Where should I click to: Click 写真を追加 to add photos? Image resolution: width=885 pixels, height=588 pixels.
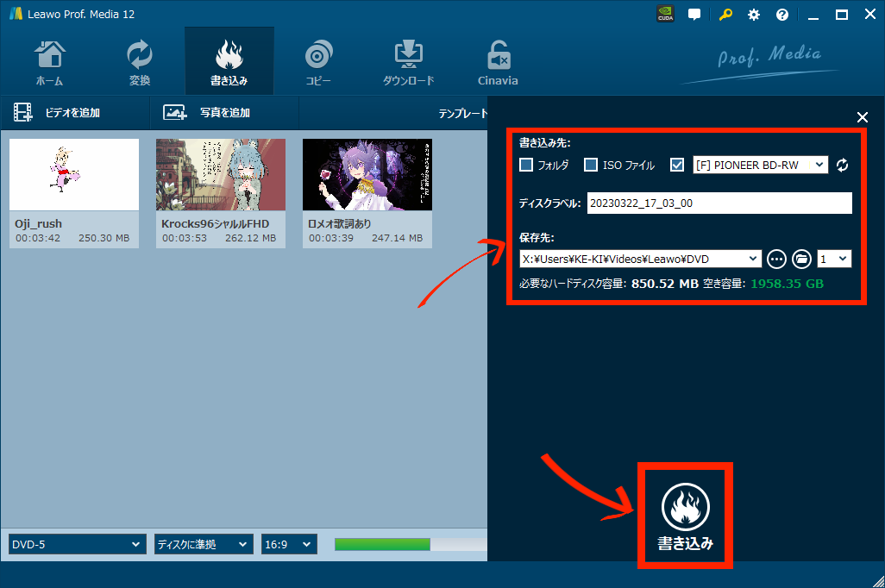[x=207, y=113]
